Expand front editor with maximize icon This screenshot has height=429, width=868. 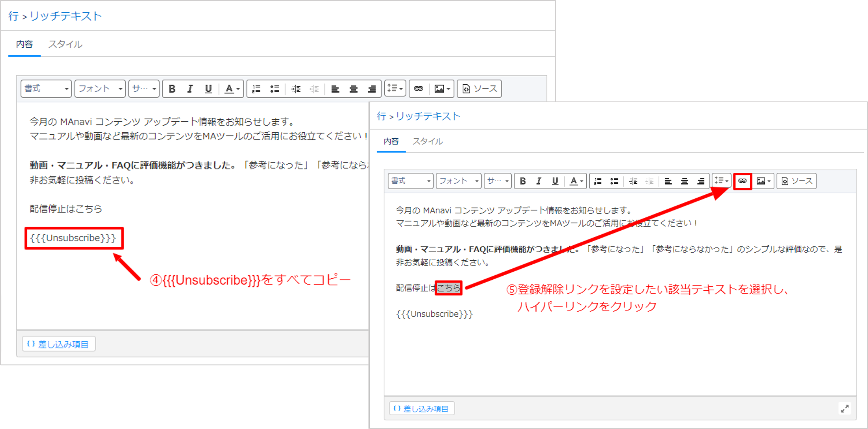[x=844, y=409]
